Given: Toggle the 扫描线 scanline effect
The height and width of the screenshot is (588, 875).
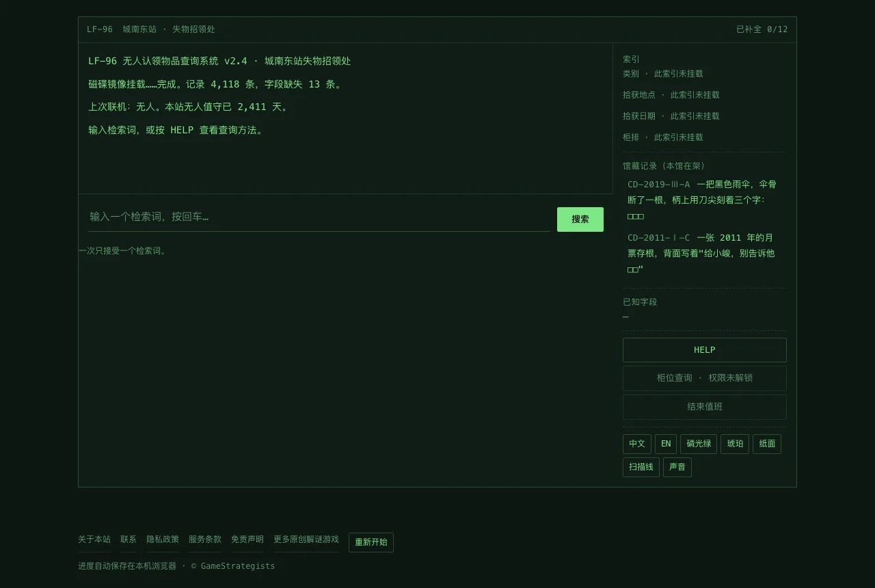Looking at the screenshot, I should pos(641,467).
